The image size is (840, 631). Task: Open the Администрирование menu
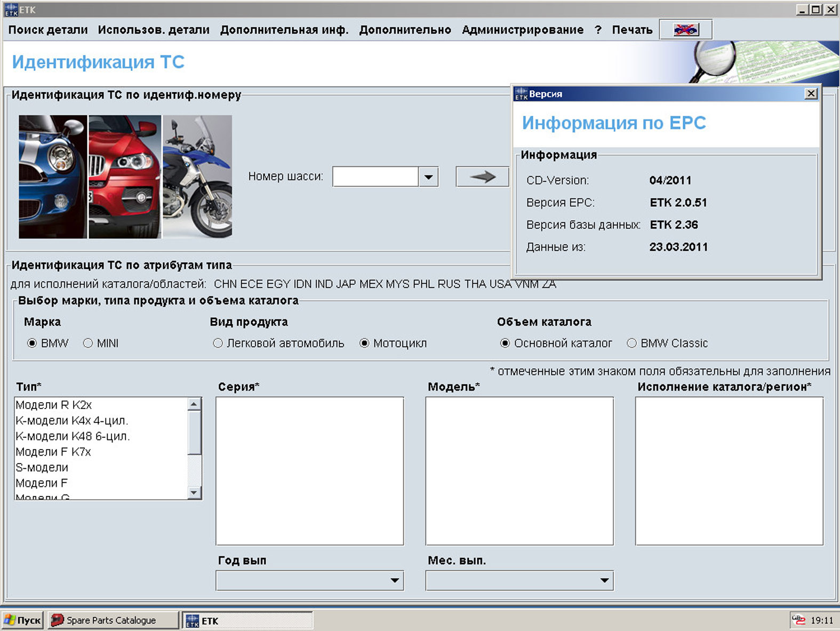click(x=522, y=30)
